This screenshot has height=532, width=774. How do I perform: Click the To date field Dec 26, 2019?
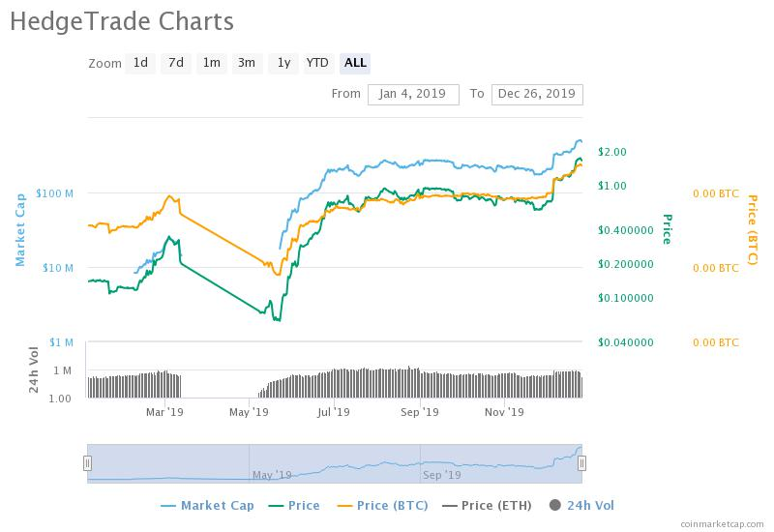click(x=537, y=94)
